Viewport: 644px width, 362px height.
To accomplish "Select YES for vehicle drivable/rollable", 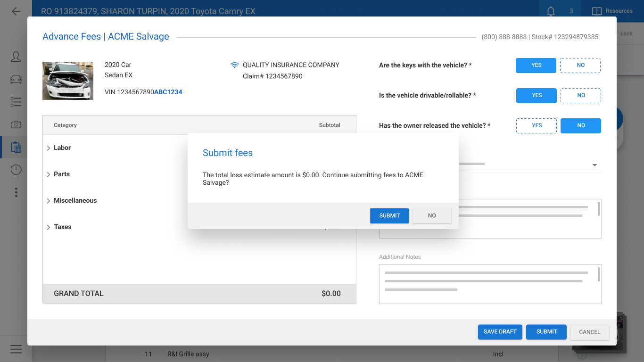I will [537, 95].
